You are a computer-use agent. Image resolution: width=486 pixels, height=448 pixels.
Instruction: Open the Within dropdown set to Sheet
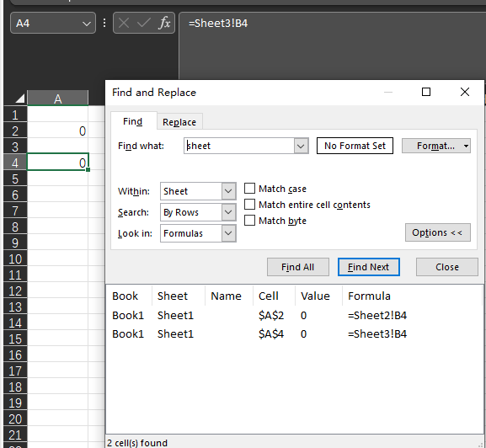point(228,191)
